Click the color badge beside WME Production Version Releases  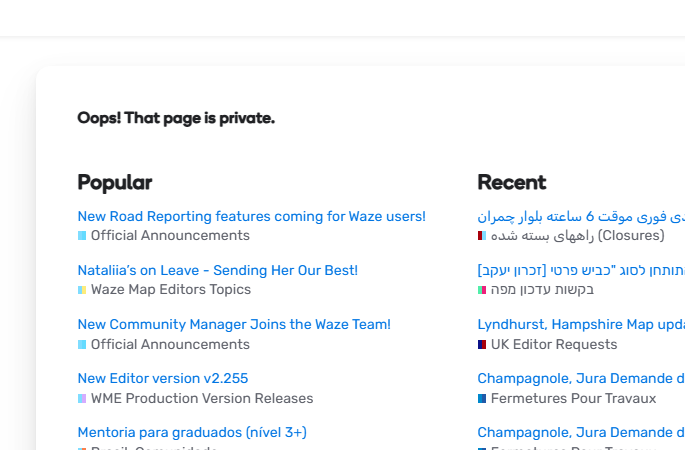click(82, 398)
